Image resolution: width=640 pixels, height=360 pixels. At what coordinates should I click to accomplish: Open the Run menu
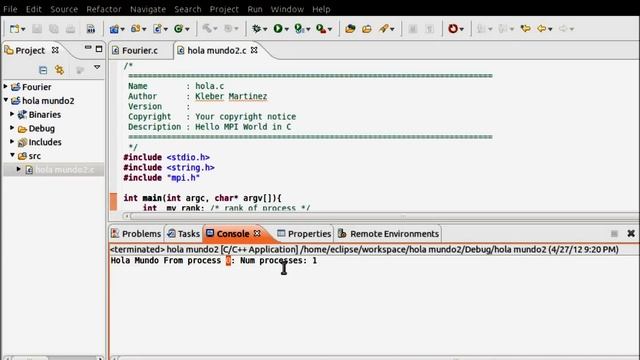[x=255, y=9]
